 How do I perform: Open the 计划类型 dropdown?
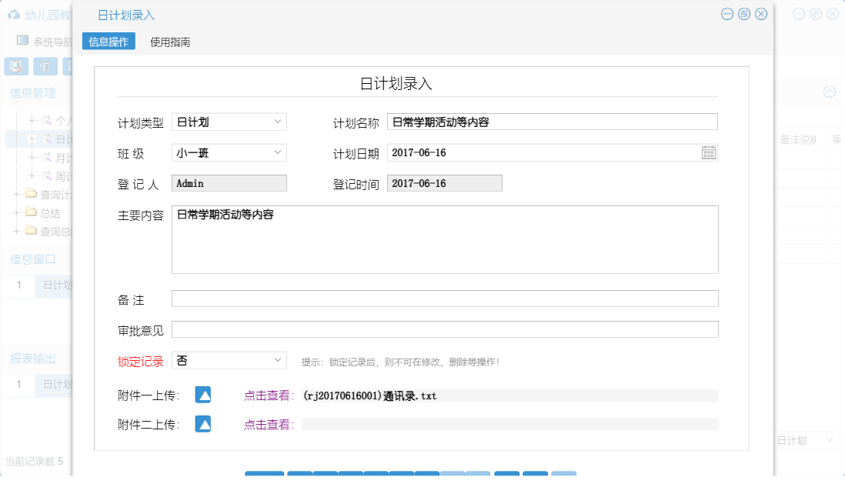[229, 122]
